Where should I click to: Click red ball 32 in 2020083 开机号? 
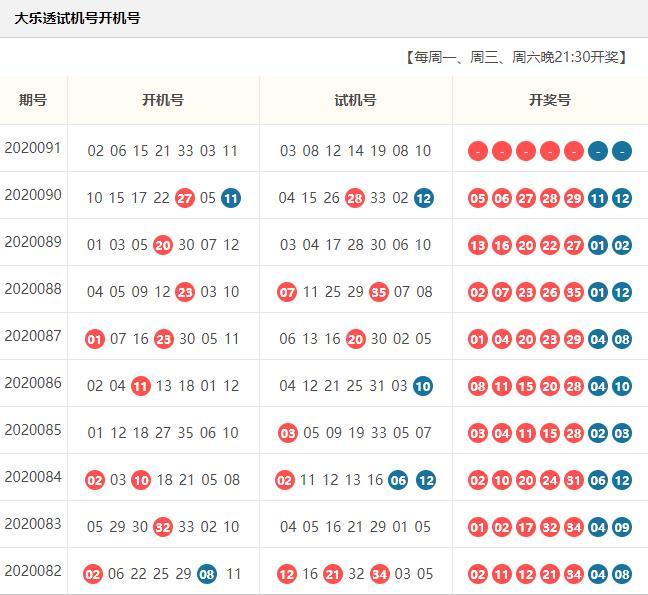point(163,528)
